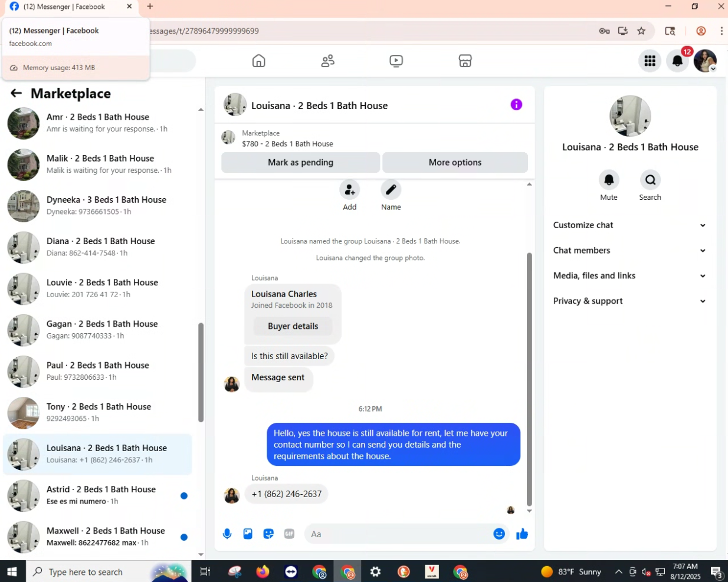Open Amr 2 Beds 1 Bath conversation
The width and height of the screenshot is (728, 582).
click(x=97, y=123)
